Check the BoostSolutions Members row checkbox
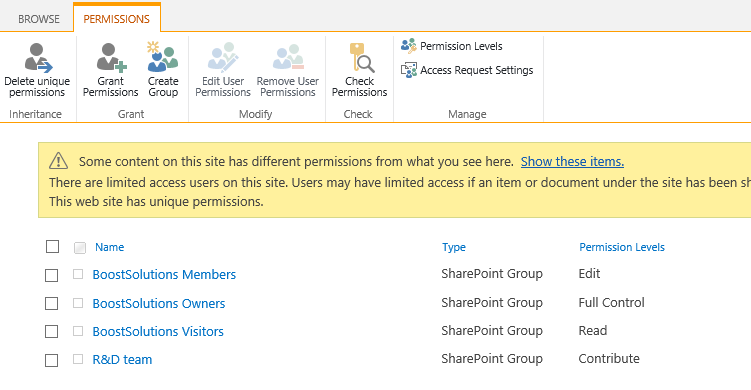Image resolution: width=751 pixels, height=390 pixels. pyautogui.click(x=51, y=275)
